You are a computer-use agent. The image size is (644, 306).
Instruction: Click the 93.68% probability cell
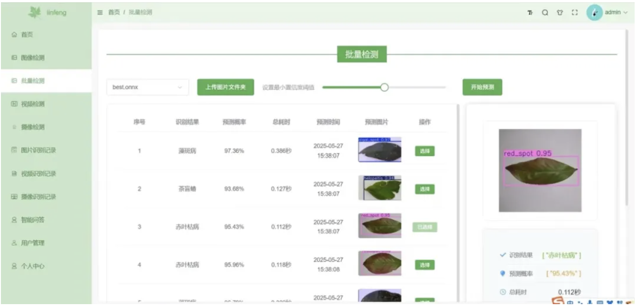[234, 189]
